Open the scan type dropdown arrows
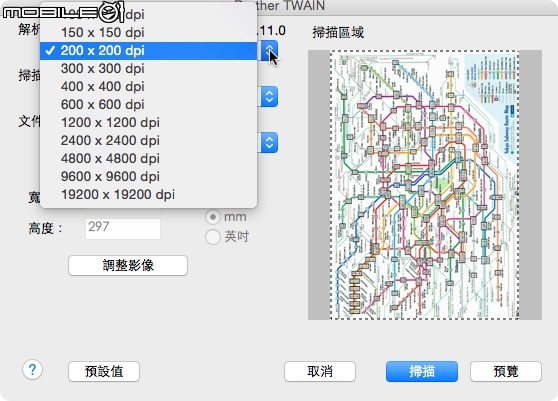 269,96
